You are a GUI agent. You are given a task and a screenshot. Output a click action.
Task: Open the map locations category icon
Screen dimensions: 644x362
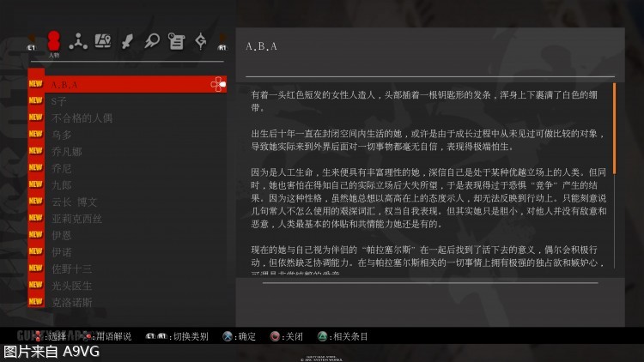(103, 41)
